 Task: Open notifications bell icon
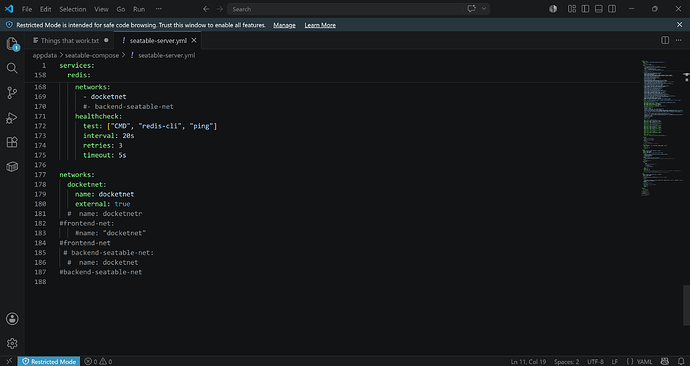coord(681,361)
